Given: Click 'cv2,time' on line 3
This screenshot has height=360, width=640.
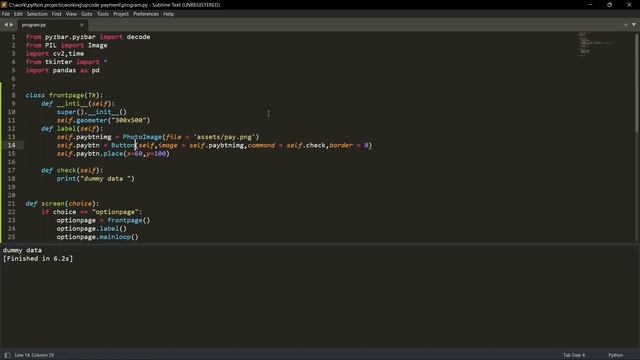Looking at the screenshot, I should click(68, 53).
